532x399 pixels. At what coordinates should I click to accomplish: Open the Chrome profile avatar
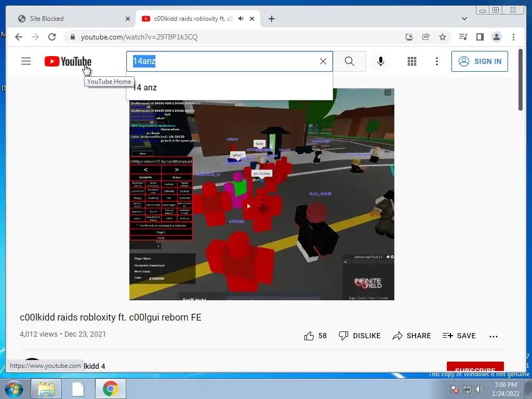[496, 37]
